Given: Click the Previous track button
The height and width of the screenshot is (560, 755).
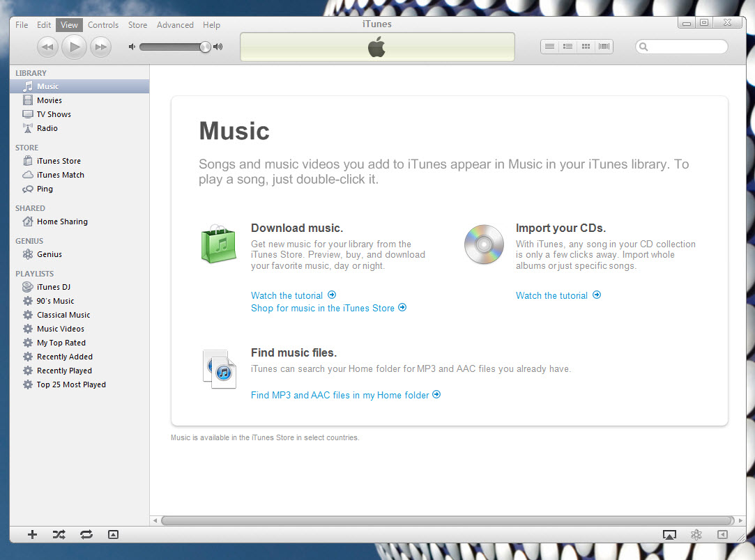Looking at the screenshot, I should 47,47.
